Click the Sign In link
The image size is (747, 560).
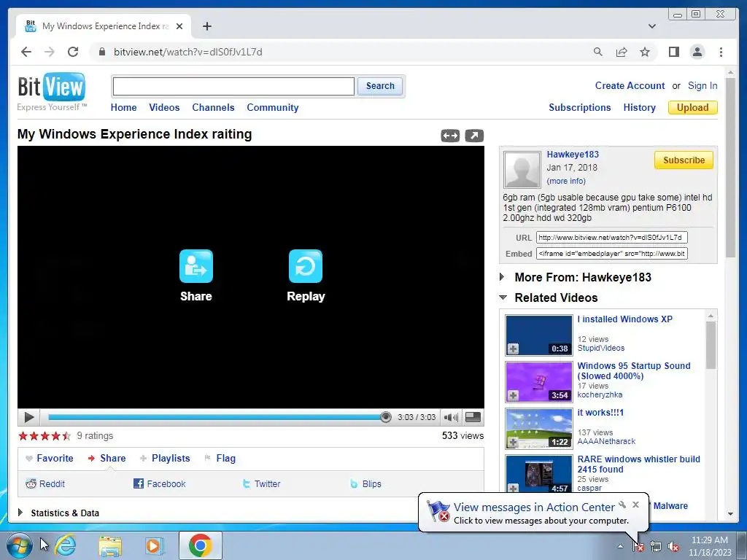(703, 86)
